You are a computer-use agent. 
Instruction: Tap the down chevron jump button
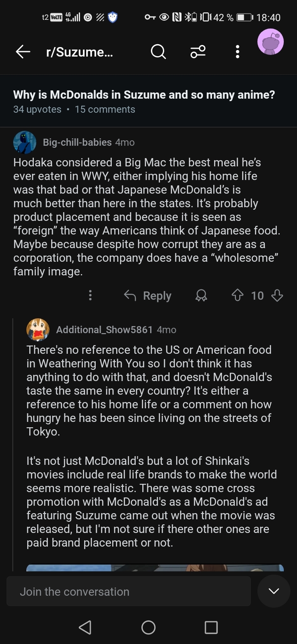coord(273,591)
